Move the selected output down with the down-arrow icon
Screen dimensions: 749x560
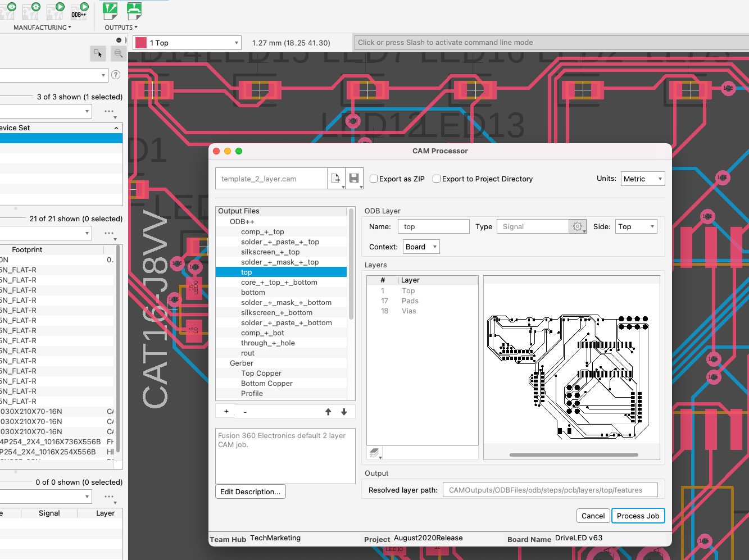pyautogui.click(x=344, y=412)
